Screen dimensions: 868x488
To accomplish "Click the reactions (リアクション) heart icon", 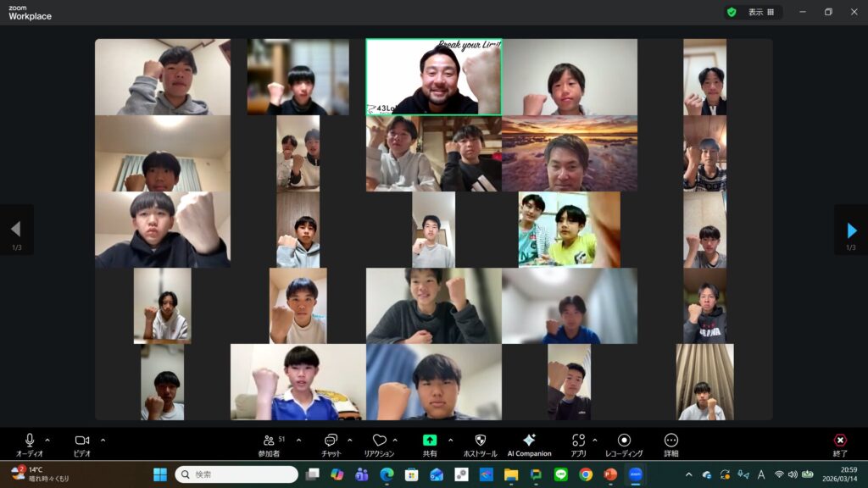I will pos(380,441).
